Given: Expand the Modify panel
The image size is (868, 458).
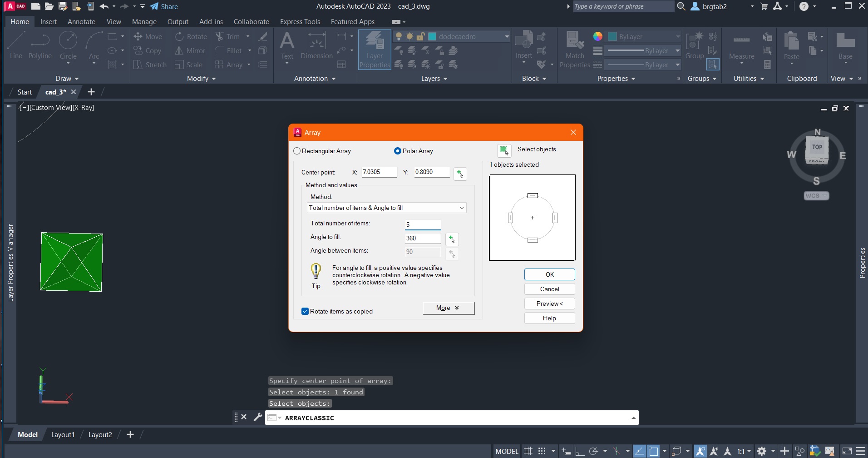Looking at the screenshot, I should pos(202,79).
